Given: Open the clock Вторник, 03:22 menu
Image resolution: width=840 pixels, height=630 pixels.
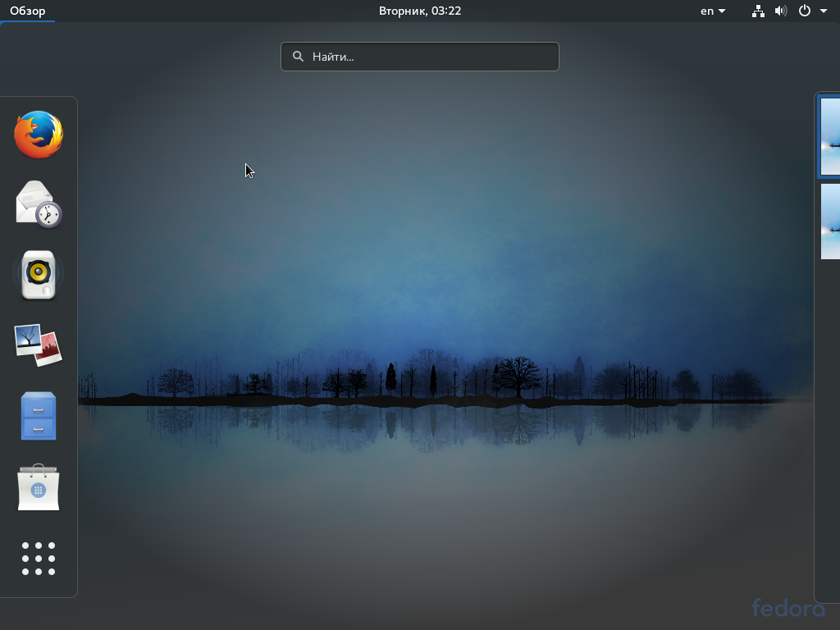Looking at the screenshot, I should click(420, 11).
